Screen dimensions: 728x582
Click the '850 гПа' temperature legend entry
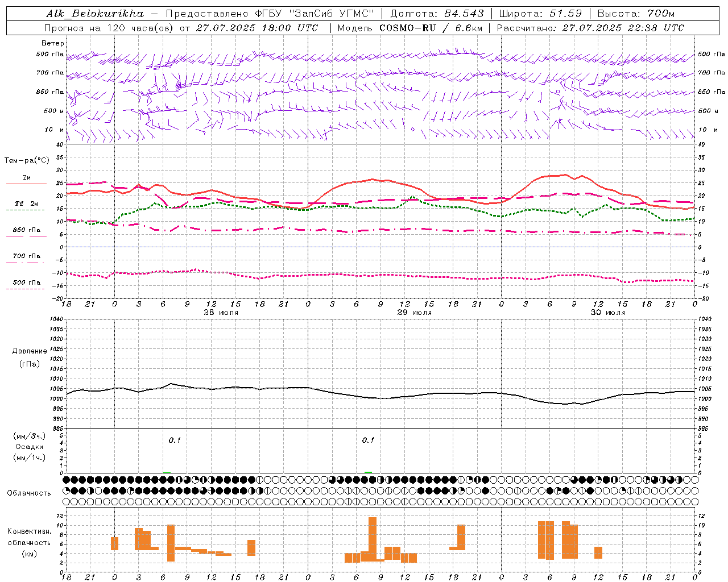point(27,230)
